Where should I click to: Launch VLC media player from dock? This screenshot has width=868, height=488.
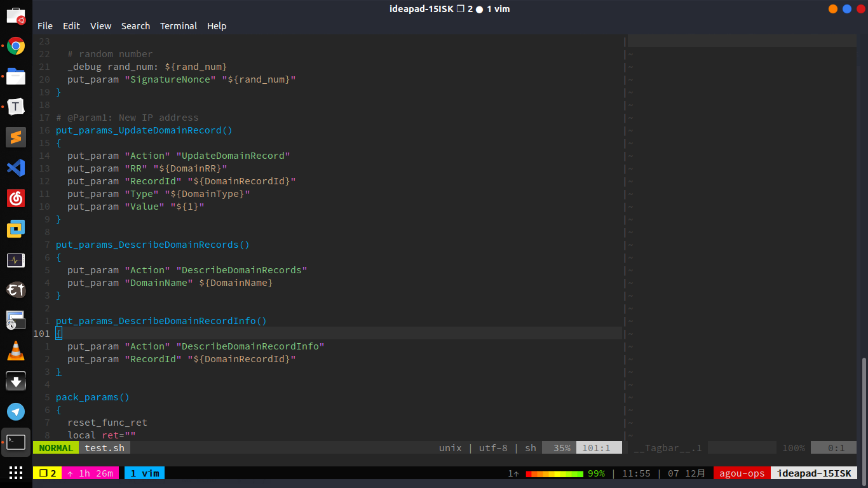(16, 351)
